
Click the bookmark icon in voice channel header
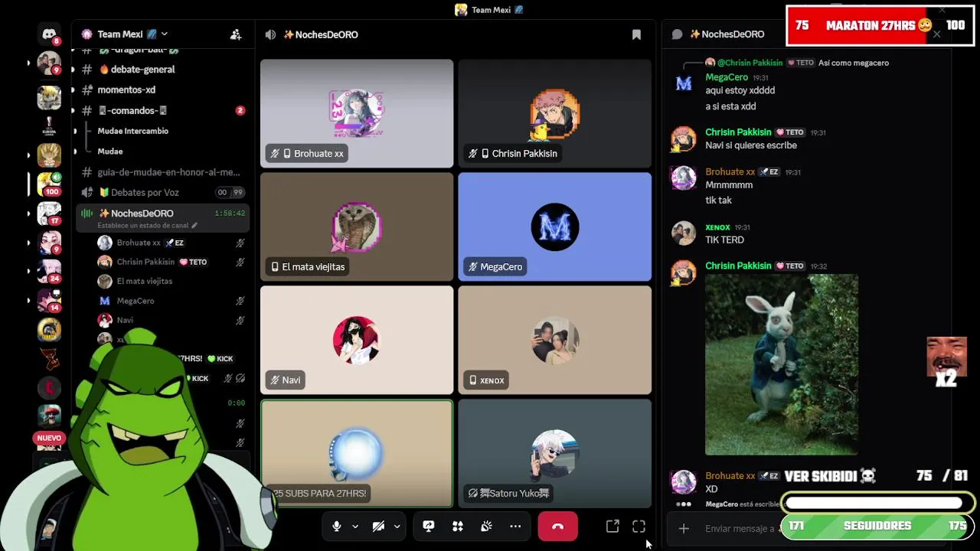[636, 34]
